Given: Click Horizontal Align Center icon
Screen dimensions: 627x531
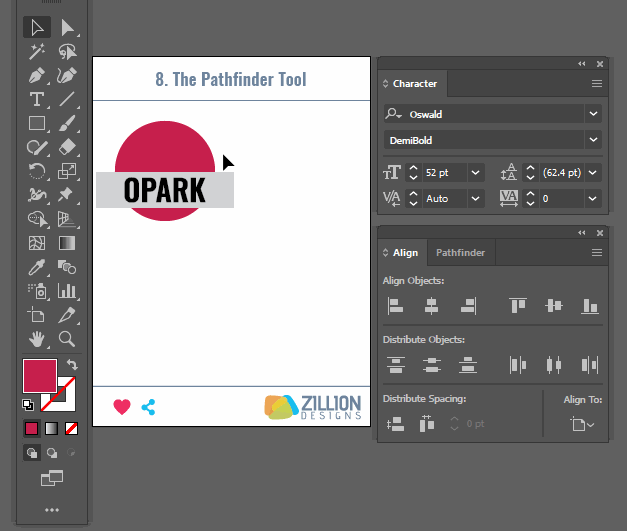Looking at the screenshot, I should click(x=431, y=306).
